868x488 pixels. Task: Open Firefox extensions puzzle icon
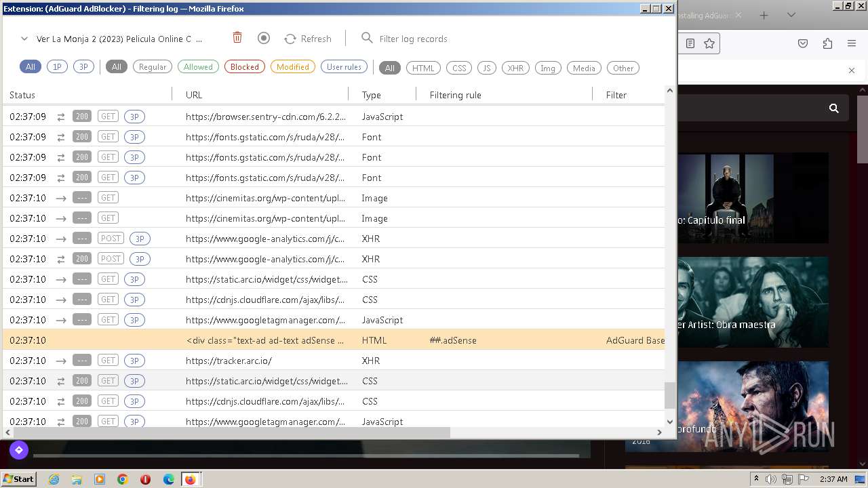(x=827, y=43)
